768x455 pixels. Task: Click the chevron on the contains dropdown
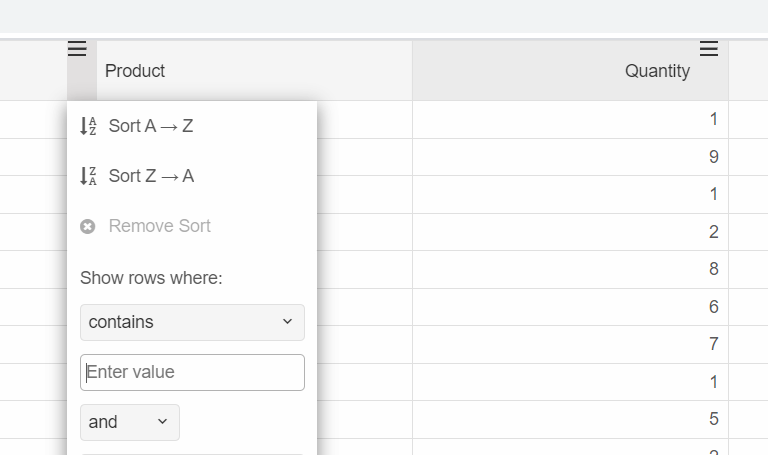288,322
